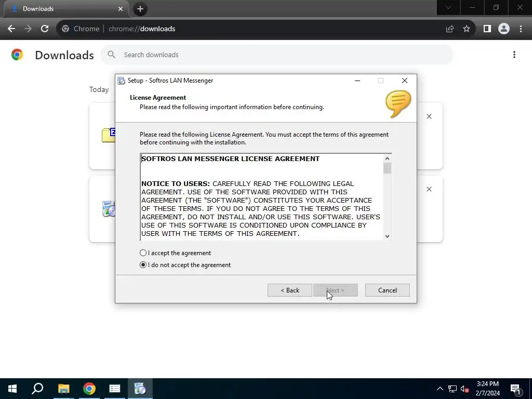Screen dimensions: 532x399
Task: Go back in Chrome browser
Action: [x=11, y=29]
